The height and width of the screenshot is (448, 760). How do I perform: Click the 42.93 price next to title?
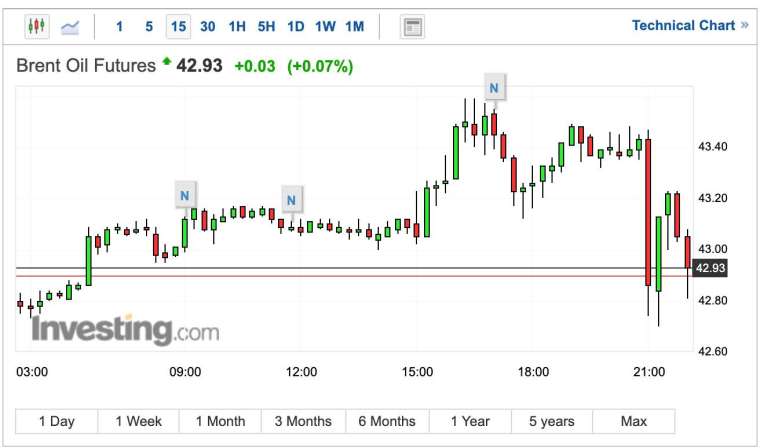coord(199,65)
